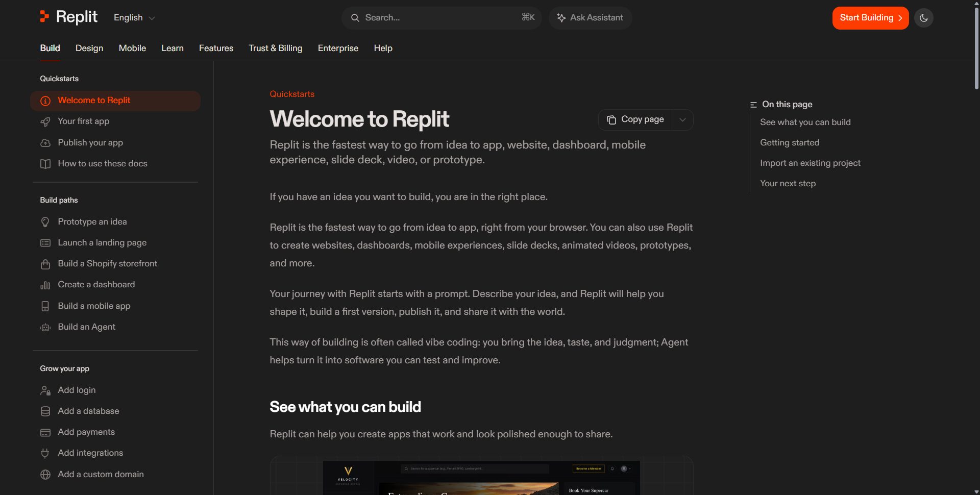Click the Ask Assistant sparkle icon

[561, 18]
